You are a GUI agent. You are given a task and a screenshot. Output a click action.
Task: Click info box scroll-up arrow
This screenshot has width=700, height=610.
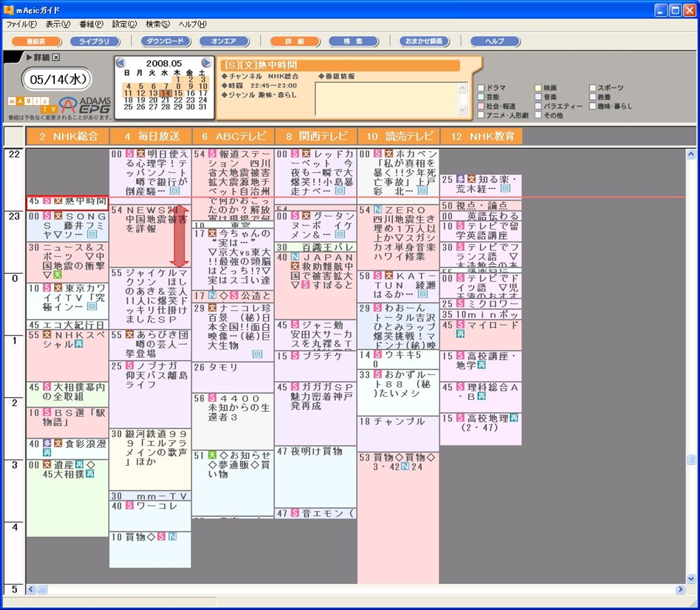[x=463, y=87]
